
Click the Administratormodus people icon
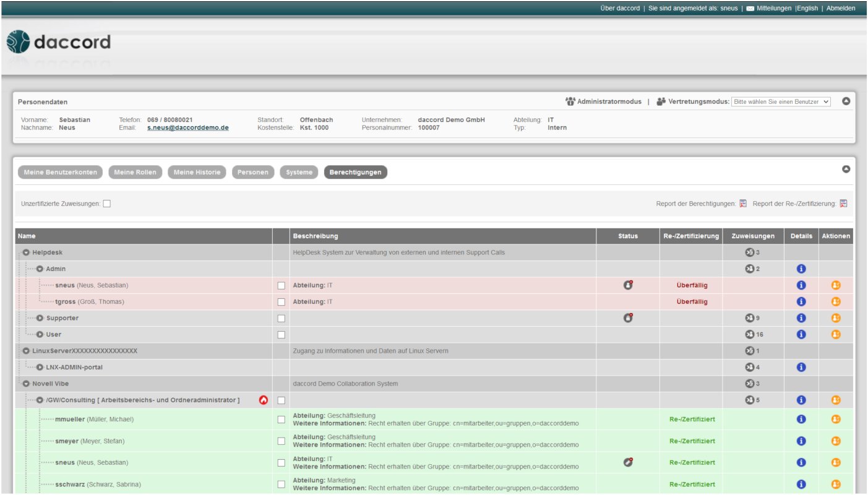570,101
